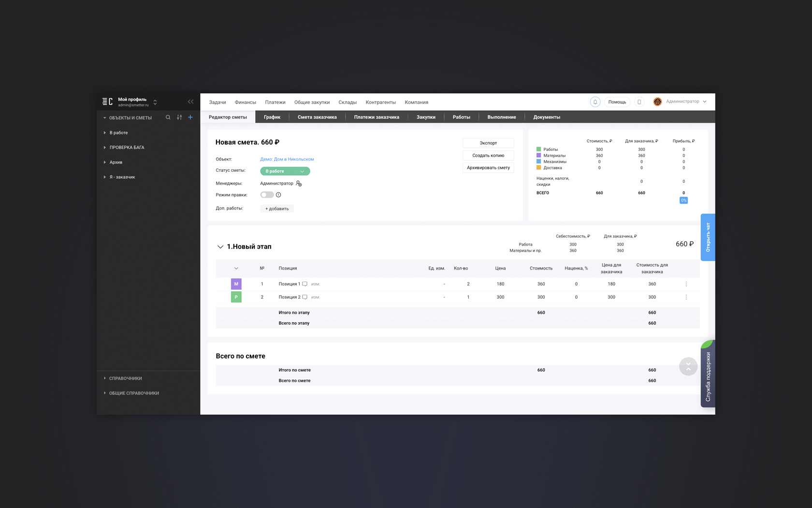The image size is (812, 508).
Task: Open notifications bell icon
Action: (x=595, y=102)
